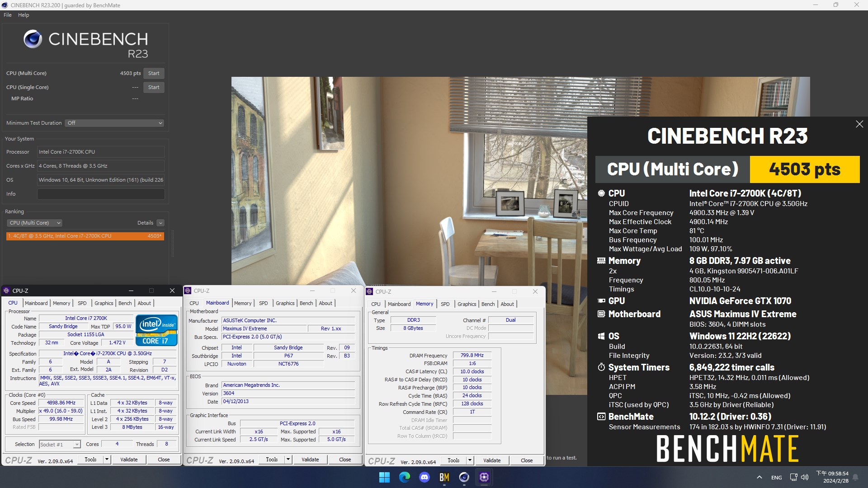
Task: Open Graphics tab in Memory CPU-Z window
Action: point(467,304)
